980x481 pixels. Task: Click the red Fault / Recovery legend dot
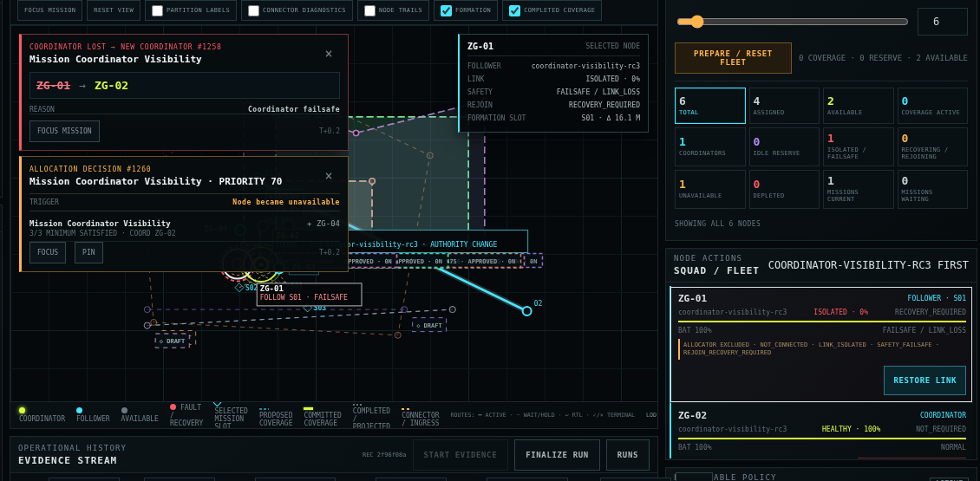pyautogui.click(x=173, y=406)
